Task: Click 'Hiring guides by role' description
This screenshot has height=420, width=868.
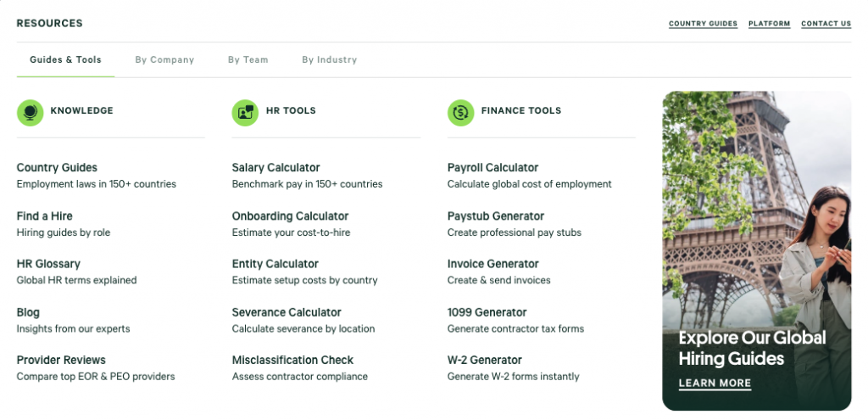Action: [63, 232]
